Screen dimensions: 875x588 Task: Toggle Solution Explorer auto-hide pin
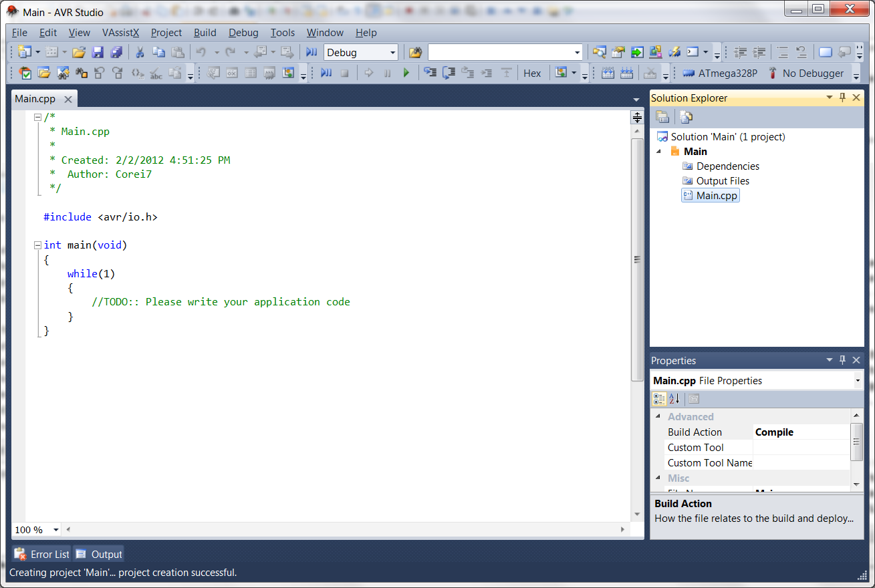point(842,98)
